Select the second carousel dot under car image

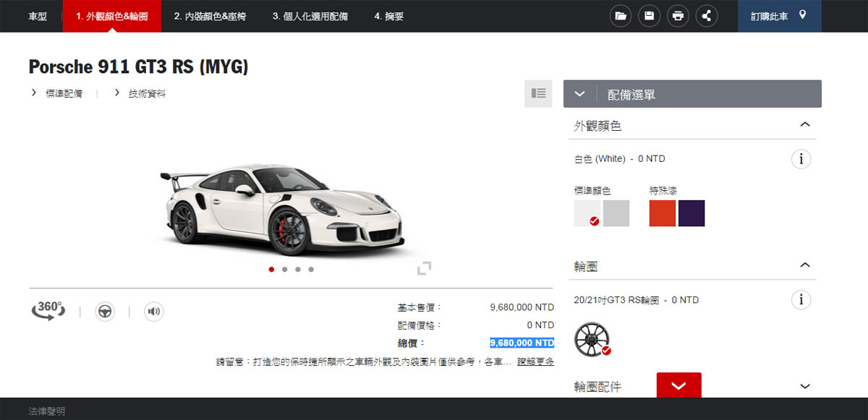pyautogui.click(x=284, y=269)
